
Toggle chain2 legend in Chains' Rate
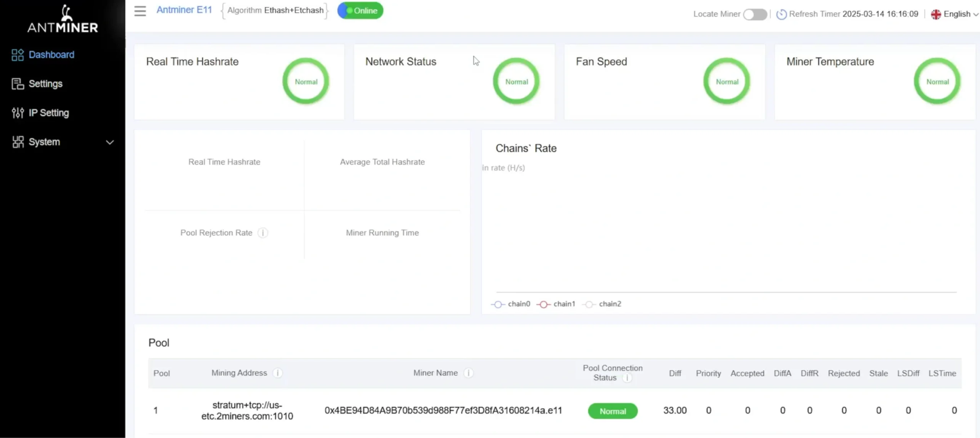pyautogui.click(x=602, y=304)
